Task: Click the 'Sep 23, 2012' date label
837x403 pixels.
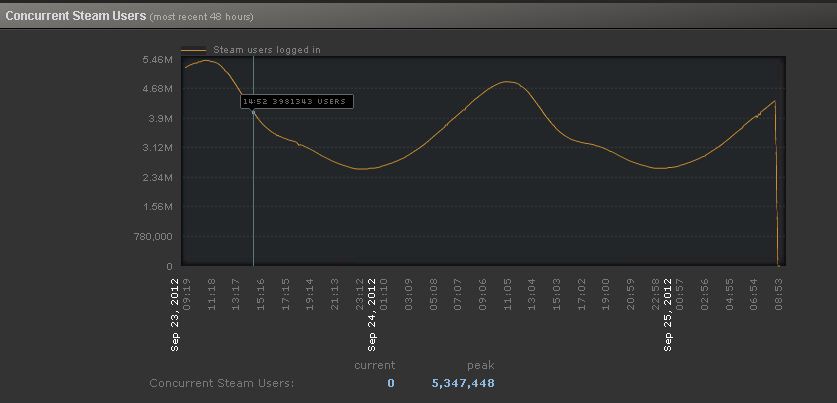Action: pos(175,313)
